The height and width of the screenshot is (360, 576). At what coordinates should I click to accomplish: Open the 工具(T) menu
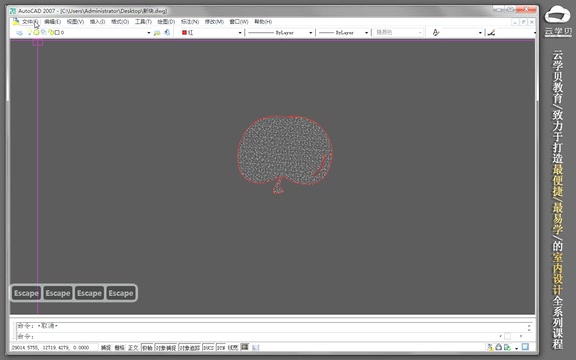(143, 22)
